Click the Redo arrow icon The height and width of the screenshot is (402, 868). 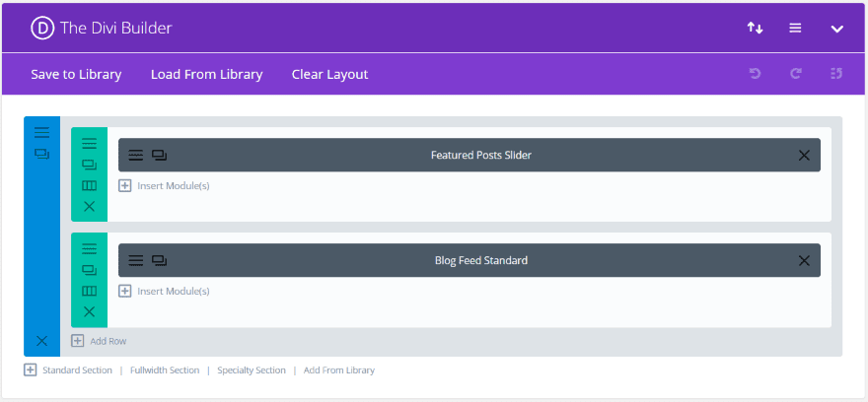click(x=795, y=74)
